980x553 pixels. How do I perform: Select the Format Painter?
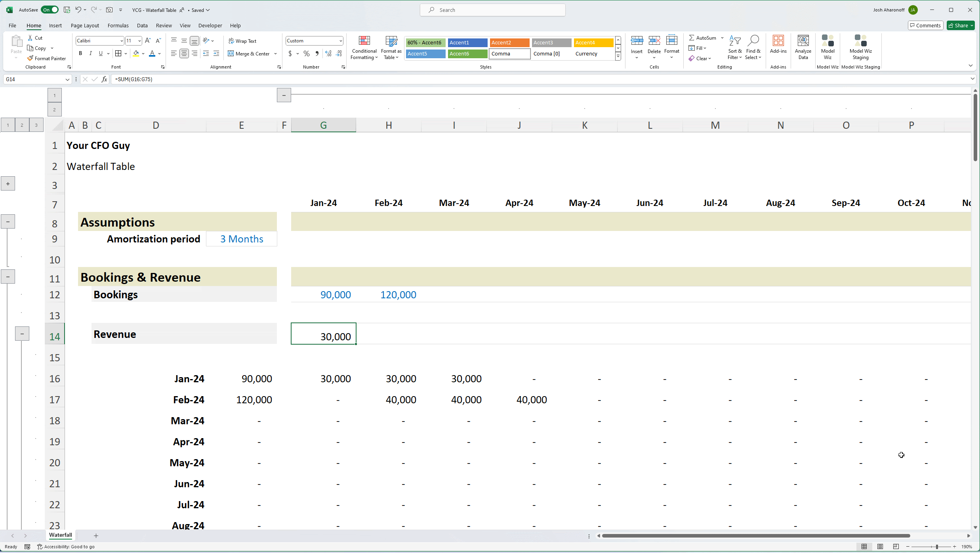click(47, 58)
